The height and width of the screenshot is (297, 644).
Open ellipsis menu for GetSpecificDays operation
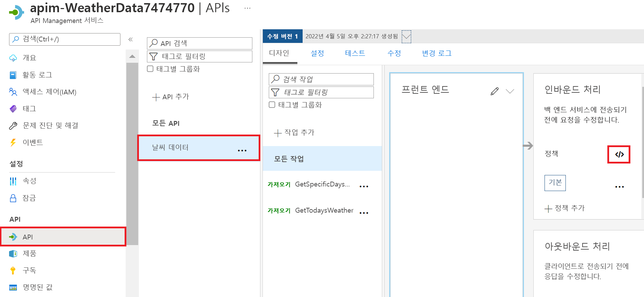pos(364,186)
